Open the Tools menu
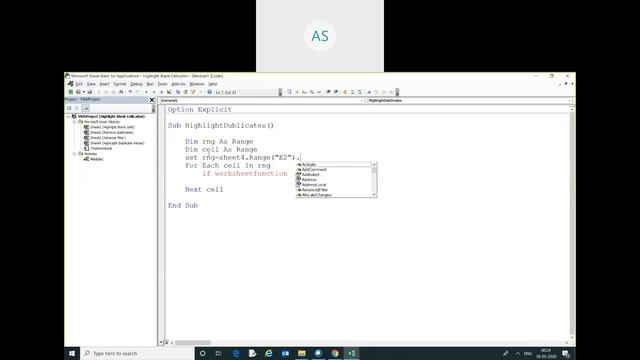The height and width of the screenshot is (360, 640). [162, 84]
